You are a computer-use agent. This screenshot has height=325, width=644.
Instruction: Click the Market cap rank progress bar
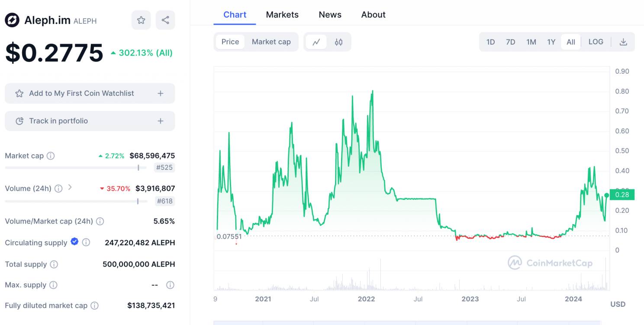pos(76,168)
